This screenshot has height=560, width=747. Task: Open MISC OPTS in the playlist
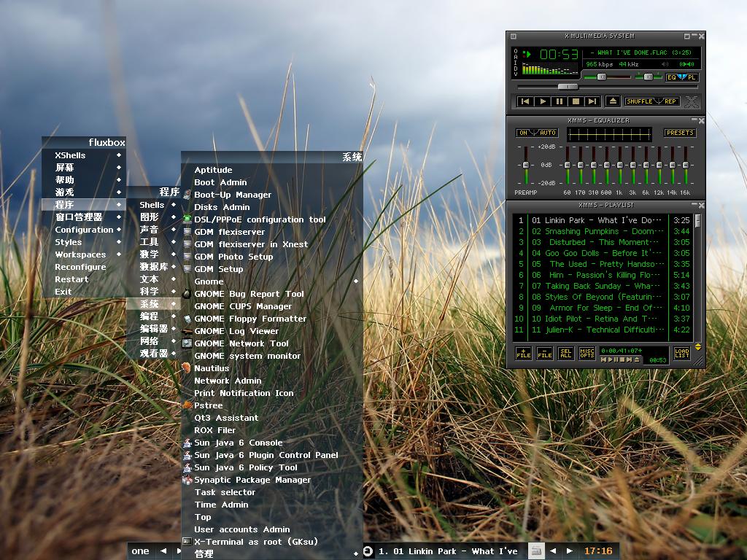click(x=587, y=353)
